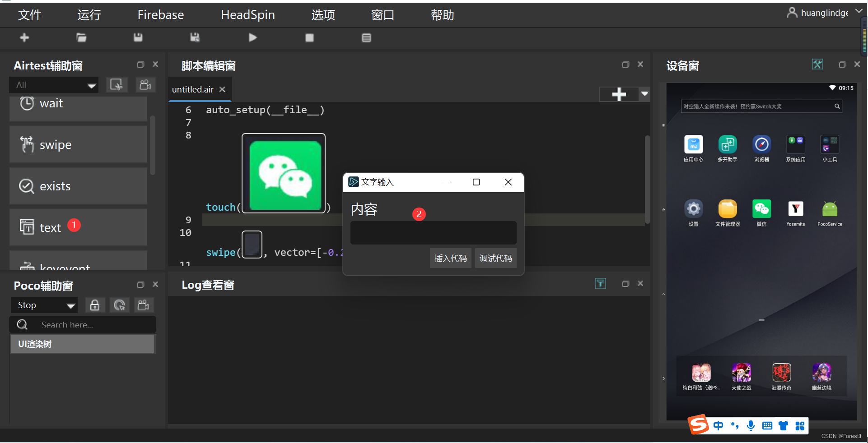Float the Airtest assistant panel
The width and height of the screenshot is (868, 443).
coord(140,65)
